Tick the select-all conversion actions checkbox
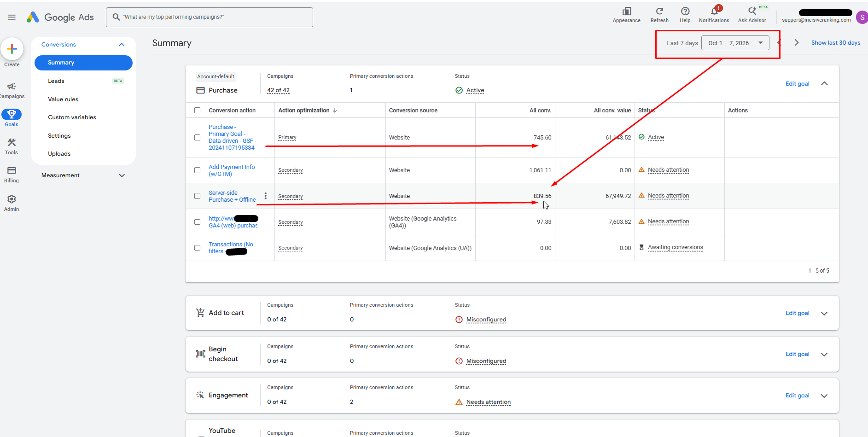This screenshot has width=868, height=437. pos(198,111)
